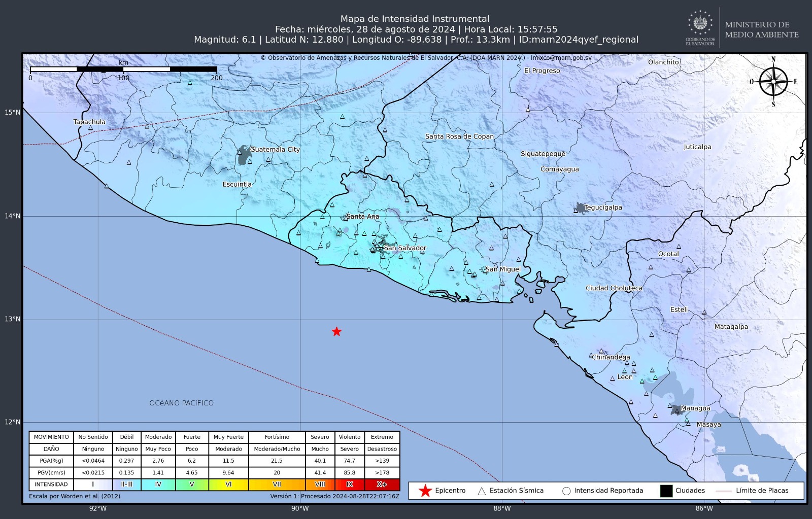Click the Epicentro star icon in the legend

pos(425,491)
